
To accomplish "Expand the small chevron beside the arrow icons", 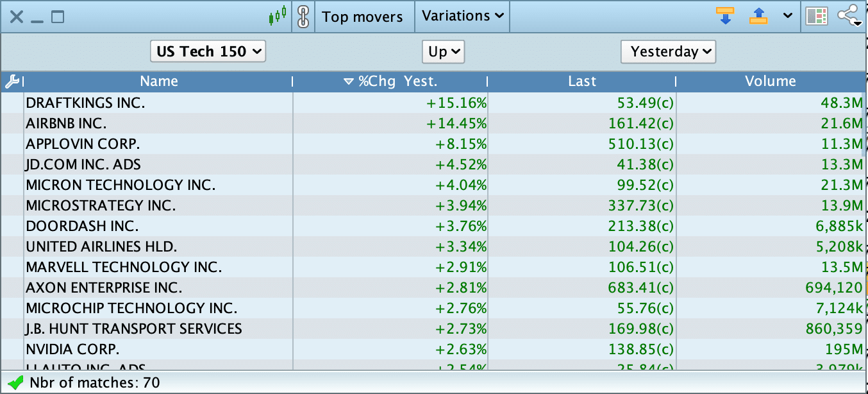I will (788, 16).
